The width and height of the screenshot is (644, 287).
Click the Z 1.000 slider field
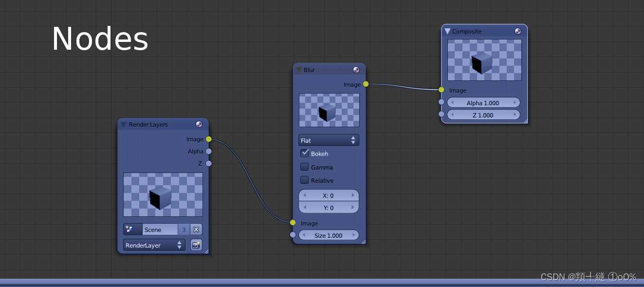pos(483,115)
